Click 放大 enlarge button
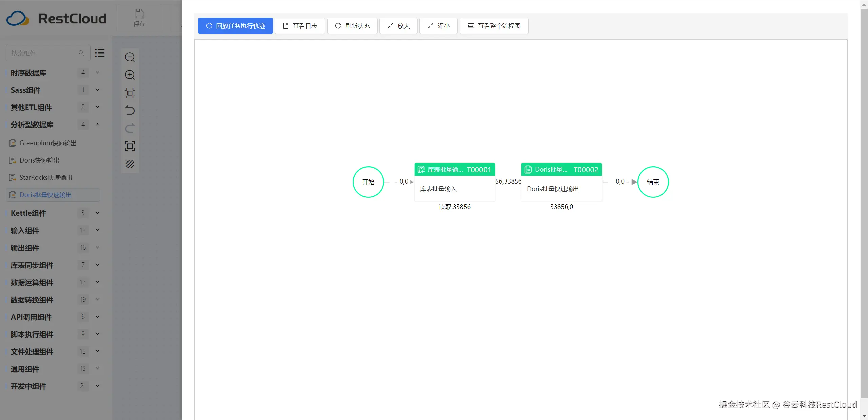 (398, 26)
